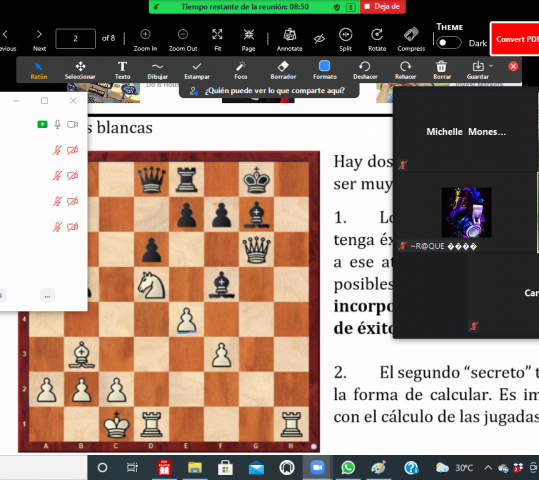
Task: Toggle the Dark theme switch
Action: 449,43
